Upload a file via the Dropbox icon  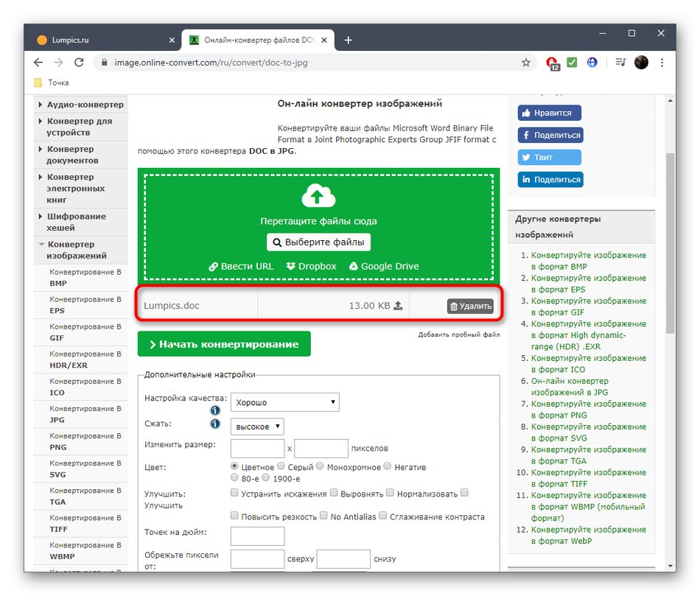click(x=289, y=266)
